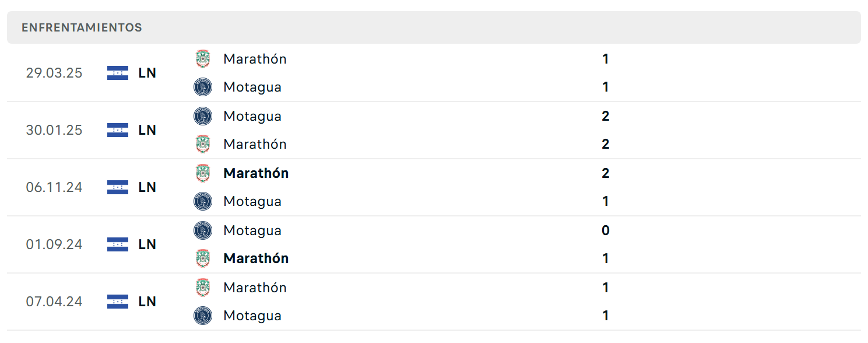Click Motagua crest in 07.04.24 match
The image size is (868, 343).
point(203,316)
